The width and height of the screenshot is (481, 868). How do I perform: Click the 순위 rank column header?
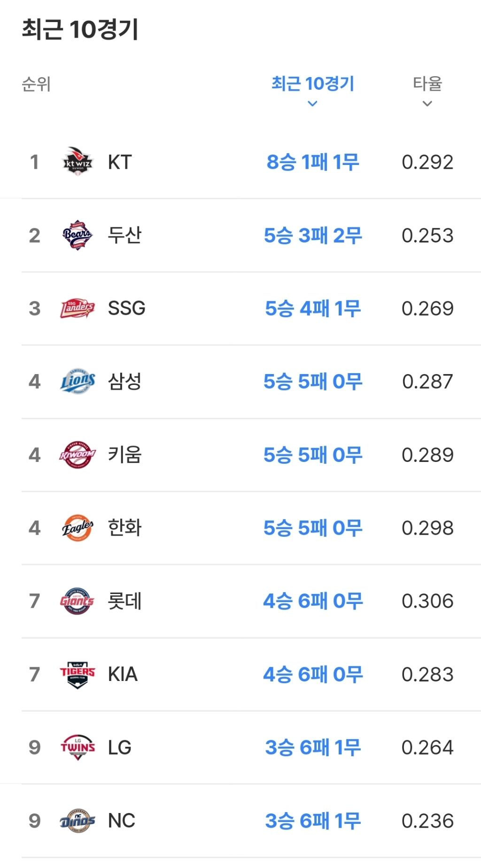[x=36, y=84]
